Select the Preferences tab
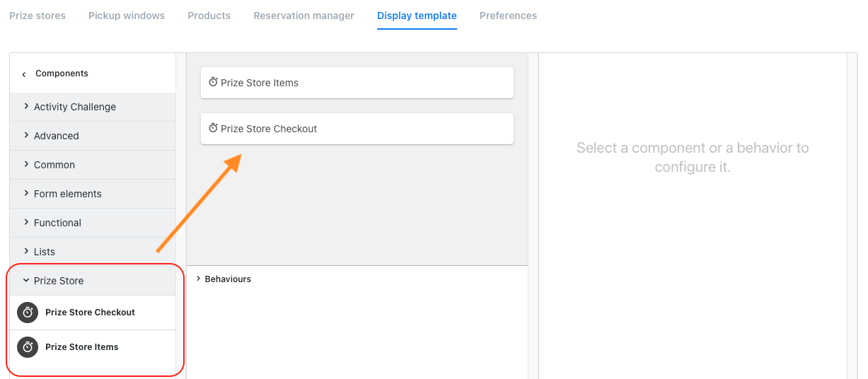868x379 pixels. pos(508,16)
